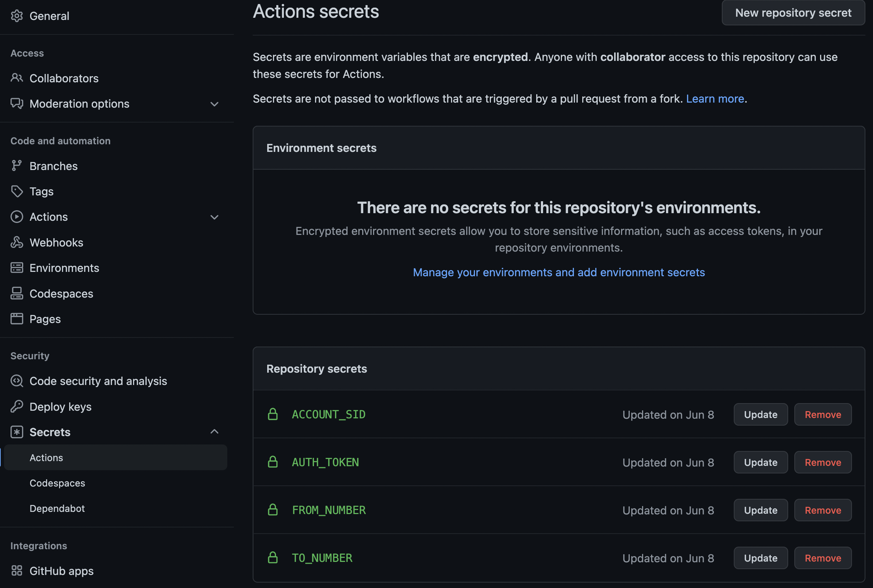
Task: Click the Actions play-circle icon
Action: point(17,217)
